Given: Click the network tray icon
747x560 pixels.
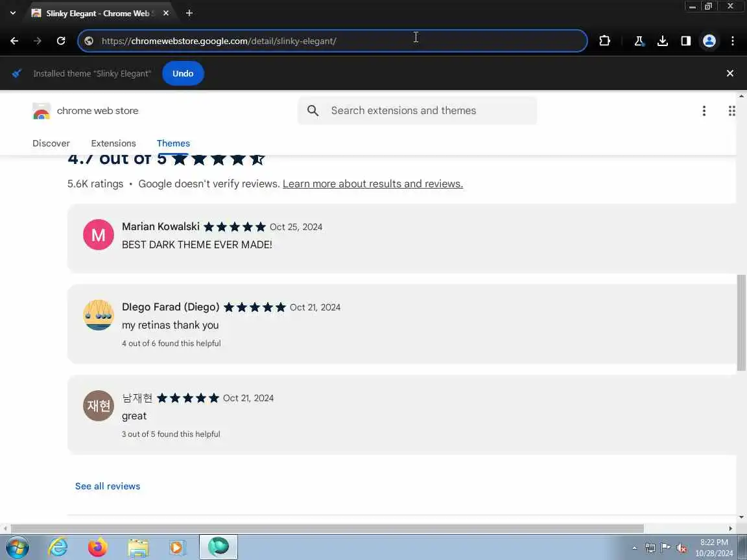Looking at the screenshot, I should coord(650,548).
